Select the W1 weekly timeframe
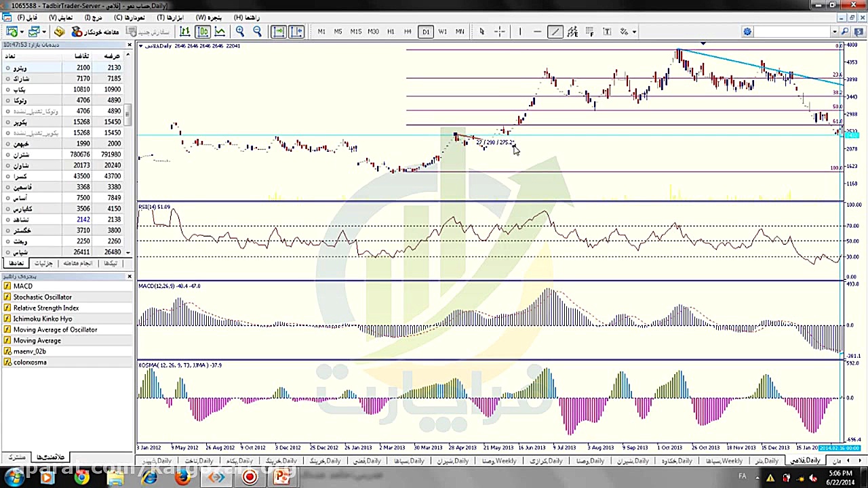Screen dimensions: 868x488 [442, 31]
